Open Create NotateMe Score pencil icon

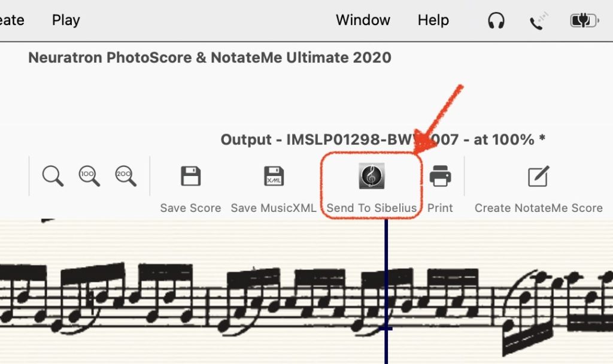538,177
